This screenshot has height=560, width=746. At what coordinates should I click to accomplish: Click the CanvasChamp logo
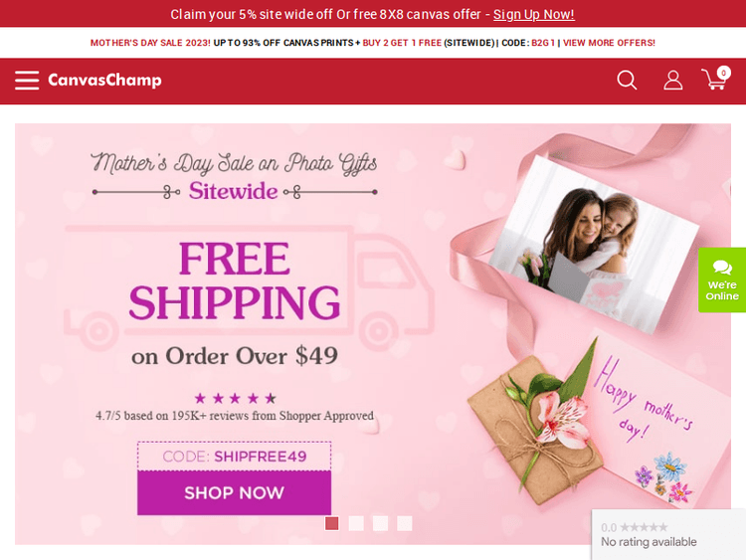pyautogui.click(x=104, y=80)
